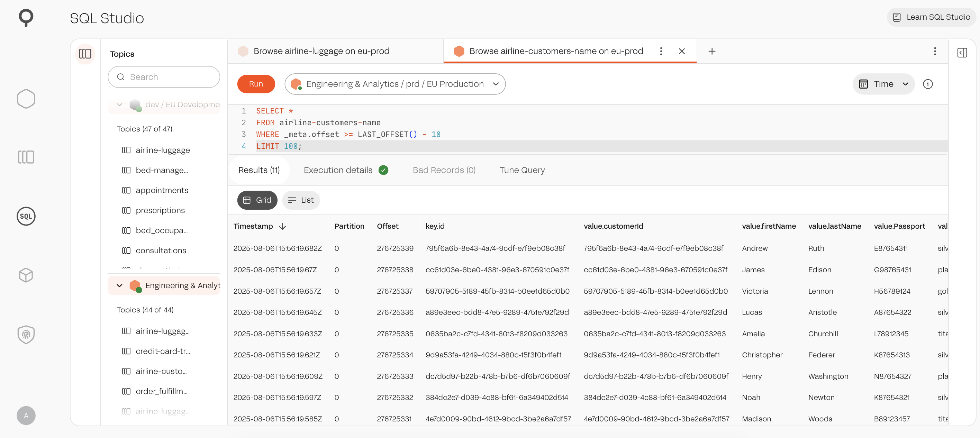Click the info icon beside Time
The width and height of the screenshot is (980, 438).
(x=927, y=84)
